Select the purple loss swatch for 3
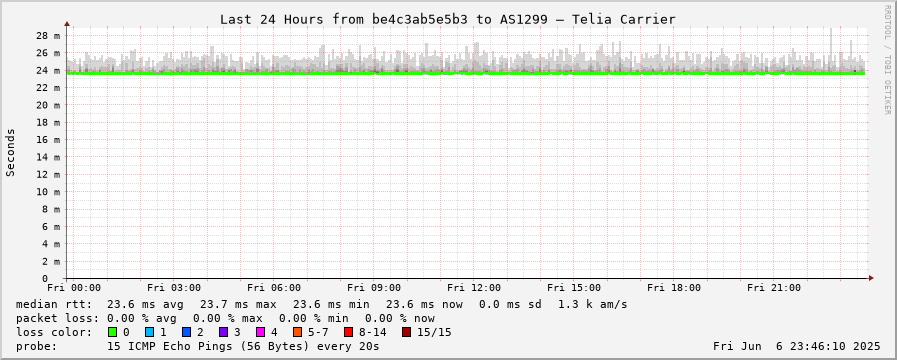This screenshot has width=897, height=360. [223, 332]
